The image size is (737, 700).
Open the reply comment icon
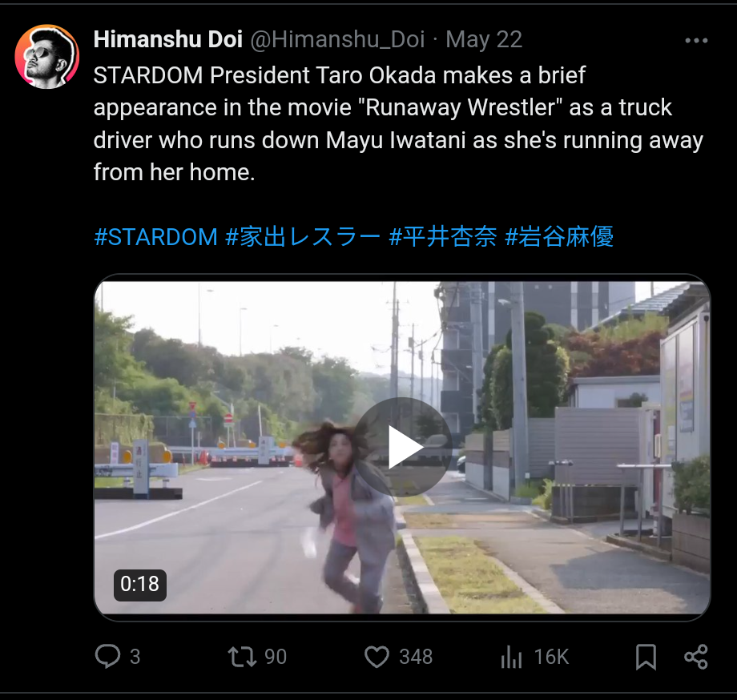pyautogui.click(x=107, y=656)
